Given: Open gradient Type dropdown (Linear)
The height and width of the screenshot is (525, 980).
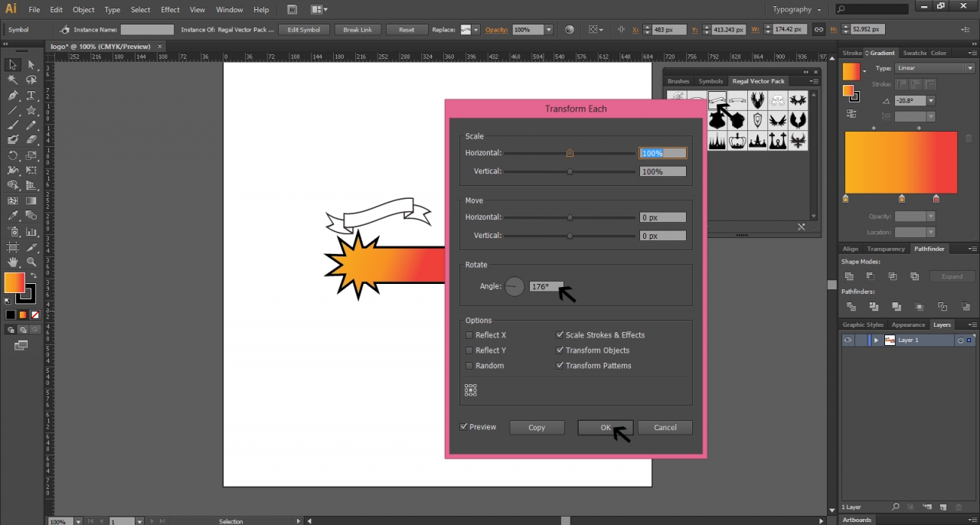Looking at the screenshot, I should click(x=934, y=68).
